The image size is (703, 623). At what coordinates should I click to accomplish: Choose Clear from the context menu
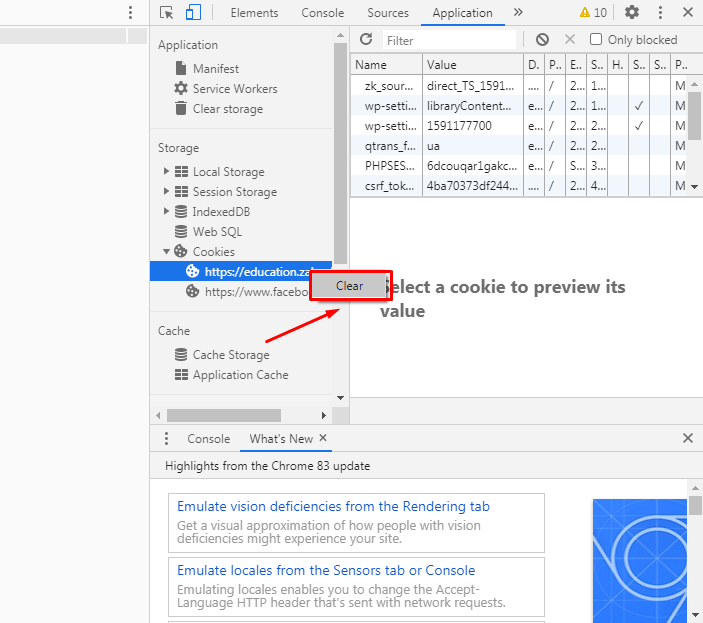pos(350,286)
